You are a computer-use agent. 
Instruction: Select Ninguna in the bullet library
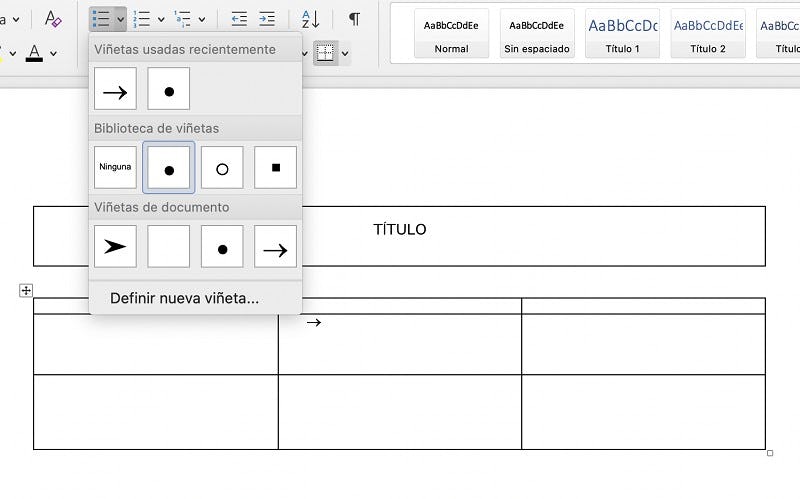(115, 167)
